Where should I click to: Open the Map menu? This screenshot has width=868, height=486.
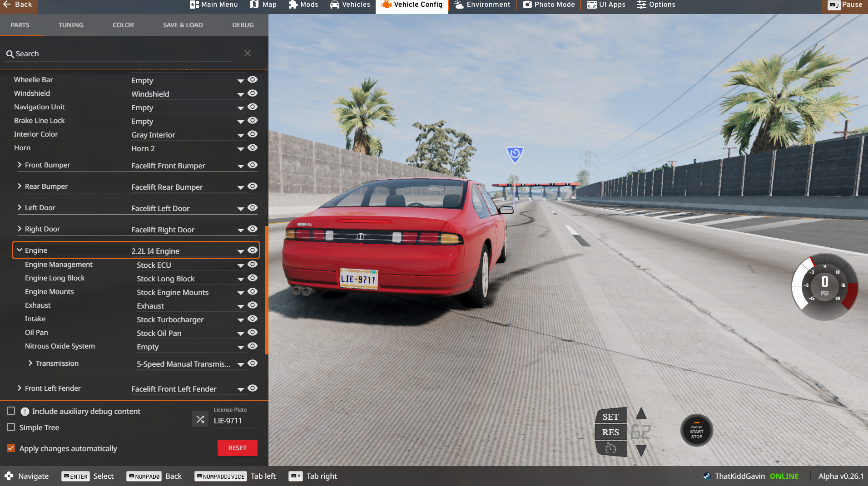[x=263, y=5]
